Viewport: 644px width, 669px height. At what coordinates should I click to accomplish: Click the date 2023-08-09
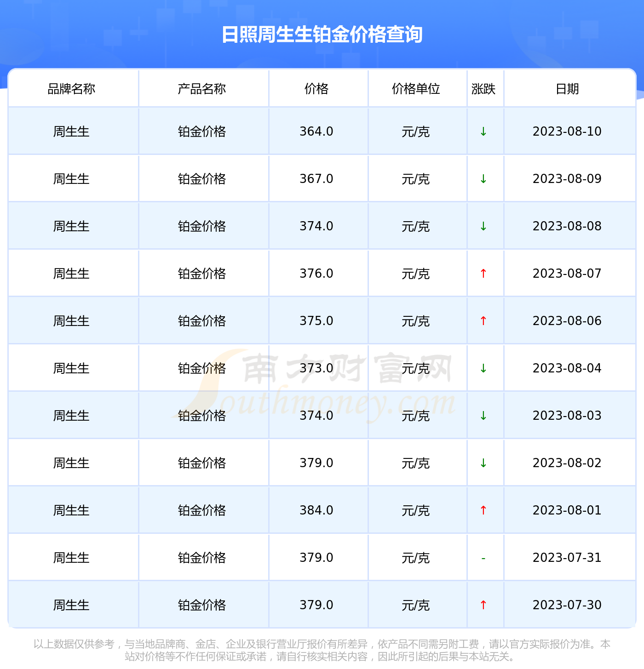coord(567,179)
